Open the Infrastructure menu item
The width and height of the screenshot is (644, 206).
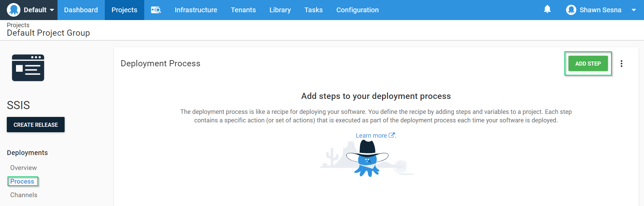tap(196, 10)
